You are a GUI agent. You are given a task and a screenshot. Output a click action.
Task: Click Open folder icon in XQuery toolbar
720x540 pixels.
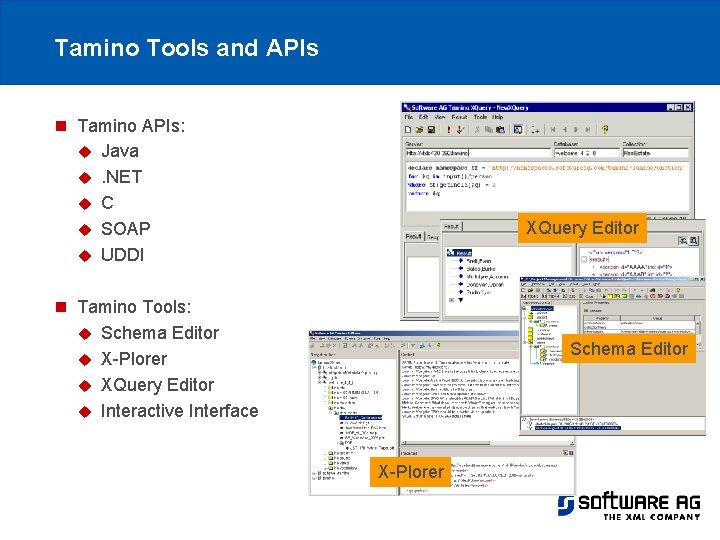tap(419, 130)
